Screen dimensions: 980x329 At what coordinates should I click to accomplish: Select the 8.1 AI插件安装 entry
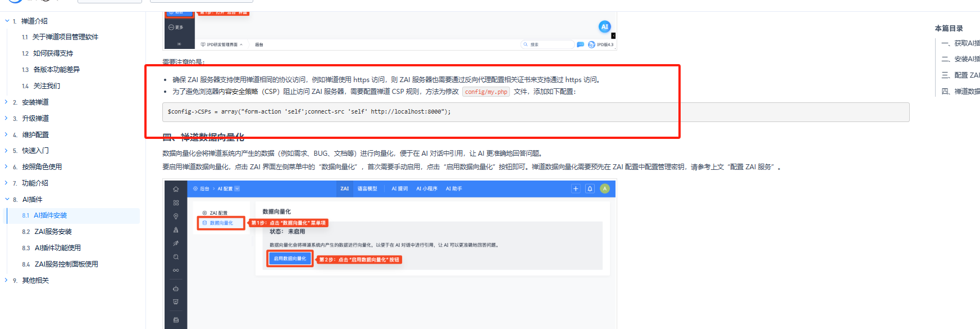73,215
